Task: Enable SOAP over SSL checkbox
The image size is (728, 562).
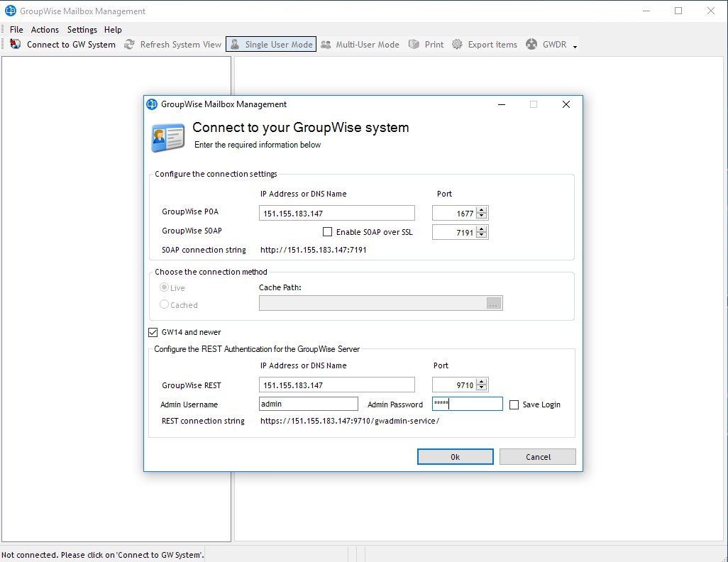Action: (x=327, y=232)
